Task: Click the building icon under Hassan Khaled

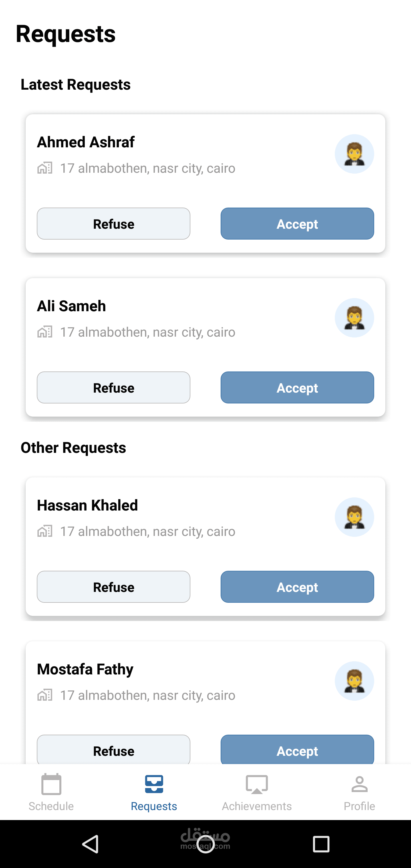Action: click(45, 531)
